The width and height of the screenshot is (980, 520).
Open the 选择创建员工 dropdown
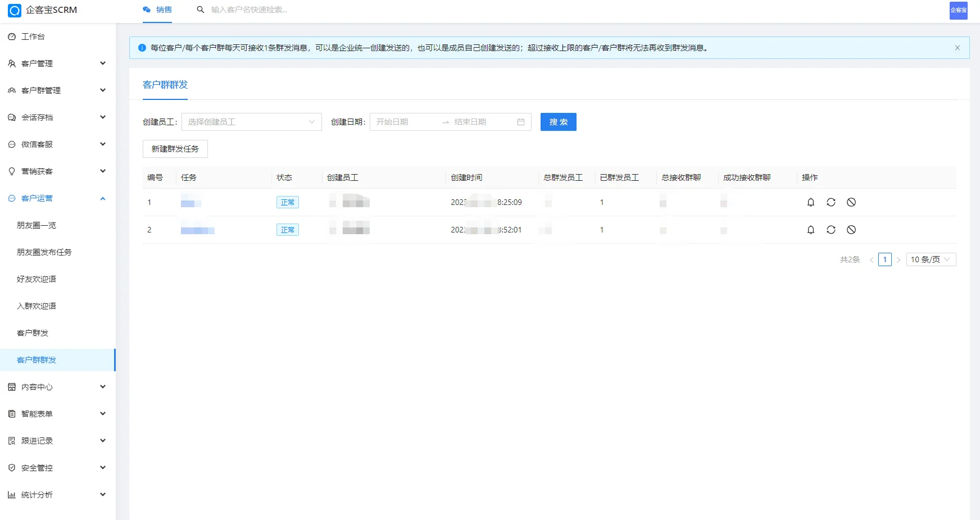pyautogui.click(x=251, y=122)
